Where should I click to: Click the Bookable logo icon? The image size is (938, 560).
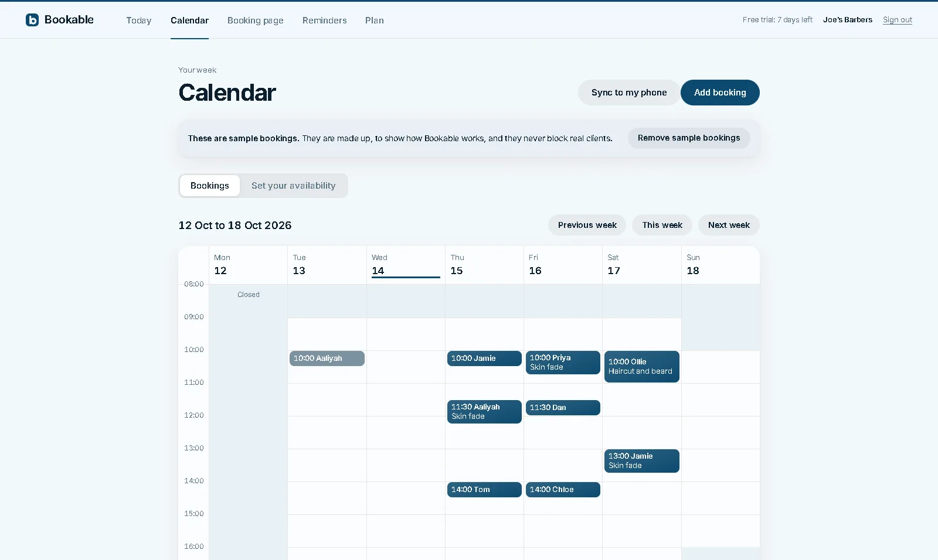point(32,20)
